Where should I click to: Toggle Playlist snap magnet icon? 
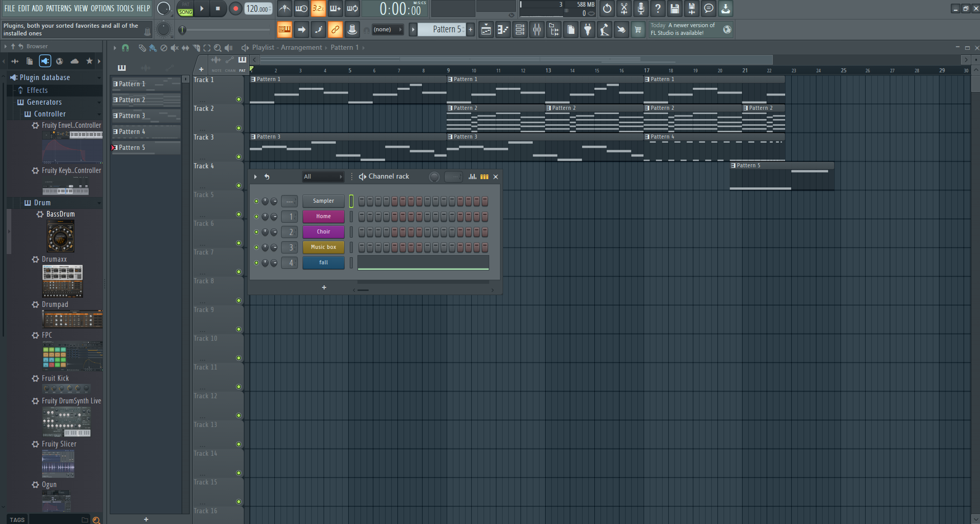tap(125, 48)
